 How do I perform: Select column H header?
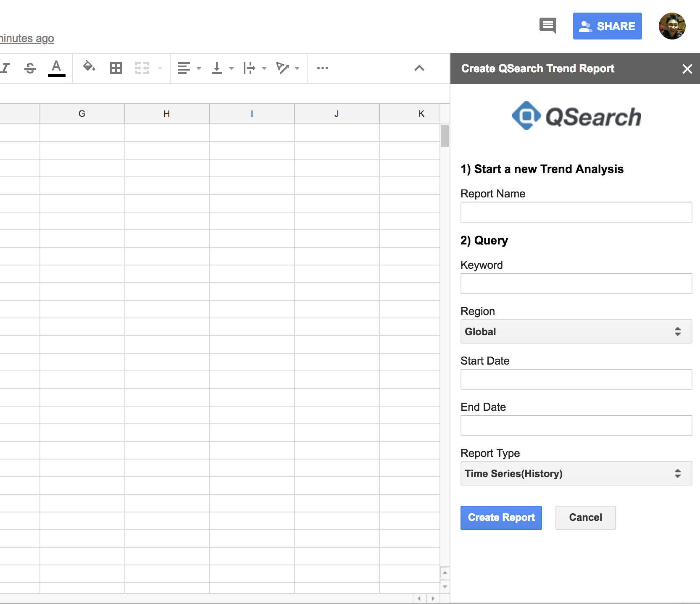click(167, 114)
